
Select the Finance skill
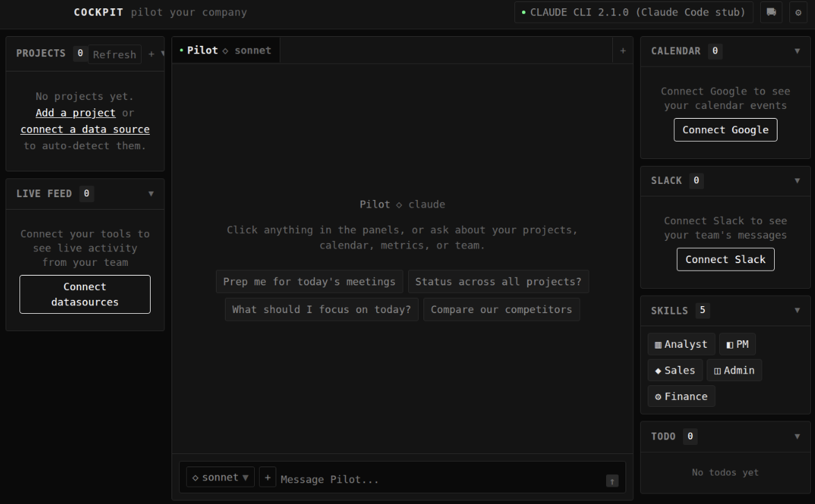[x=682, y=396]
